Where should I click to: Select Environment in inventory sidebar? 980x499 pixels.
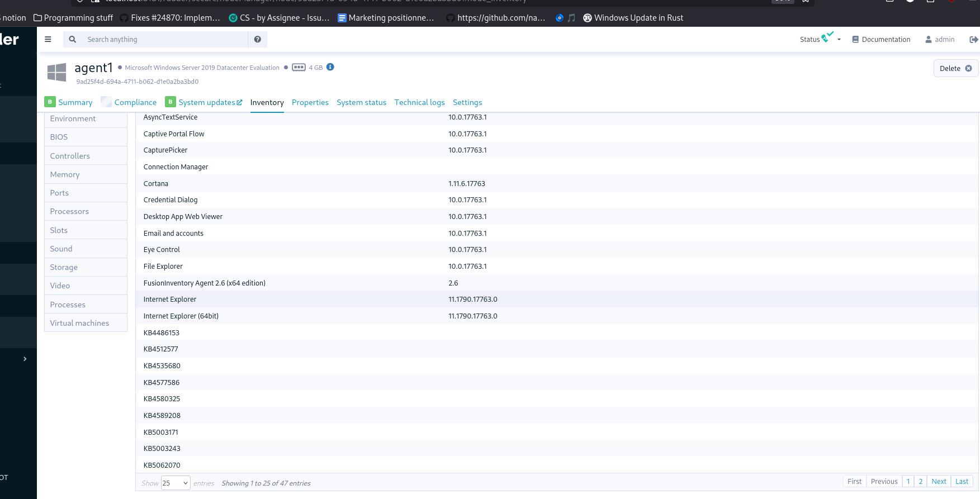(86, 119)
